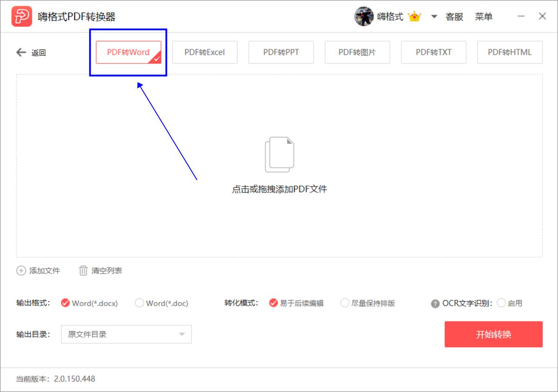Click the 清空列表 label text
Viewport: 558px width, 392px height.
tap(107, 270)
